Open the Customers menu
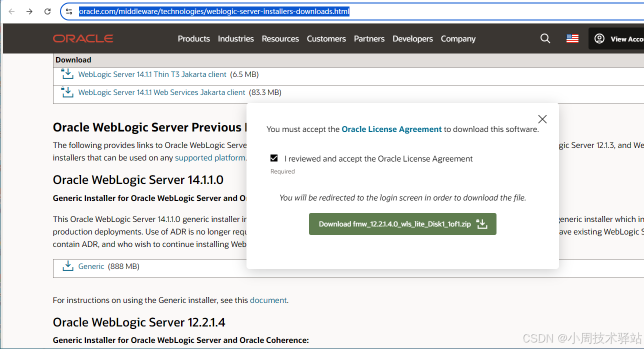 [326, 38]
